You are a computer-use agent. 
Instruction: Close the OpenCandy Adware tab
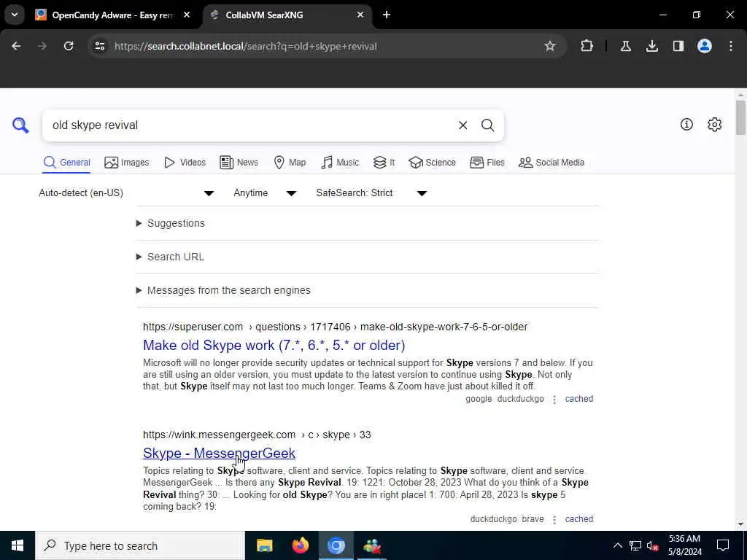(187, 15)
